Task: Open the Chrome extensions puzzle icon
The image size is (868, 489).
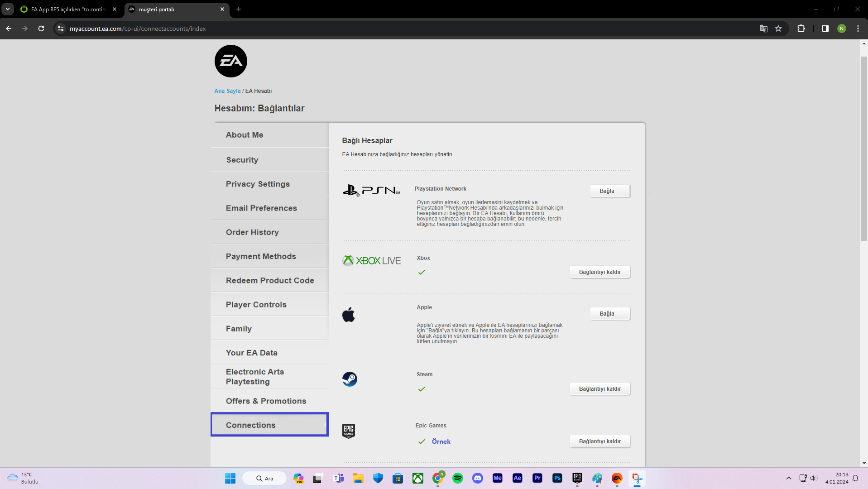Action: point(801,29)
